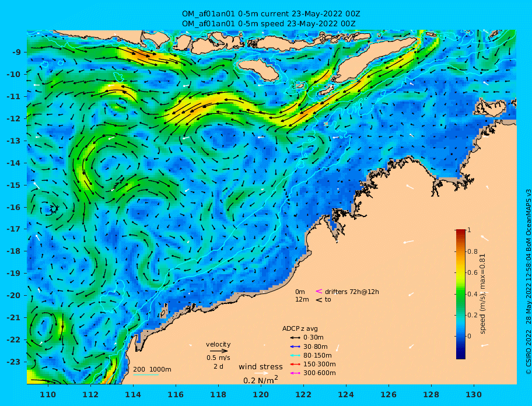Click the colorbar tick value 0.4
Screen dimensions: 532x406
coord(473,294)
